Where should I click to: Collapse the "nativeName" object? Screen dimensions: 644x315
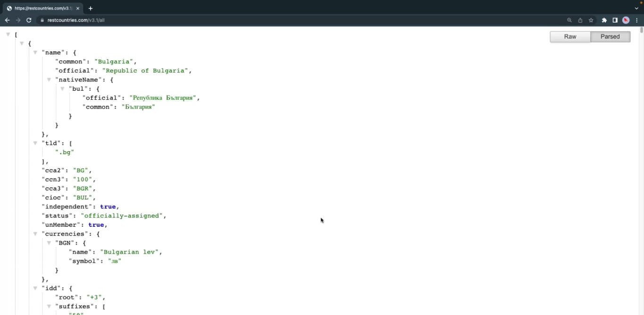point(49,80)
